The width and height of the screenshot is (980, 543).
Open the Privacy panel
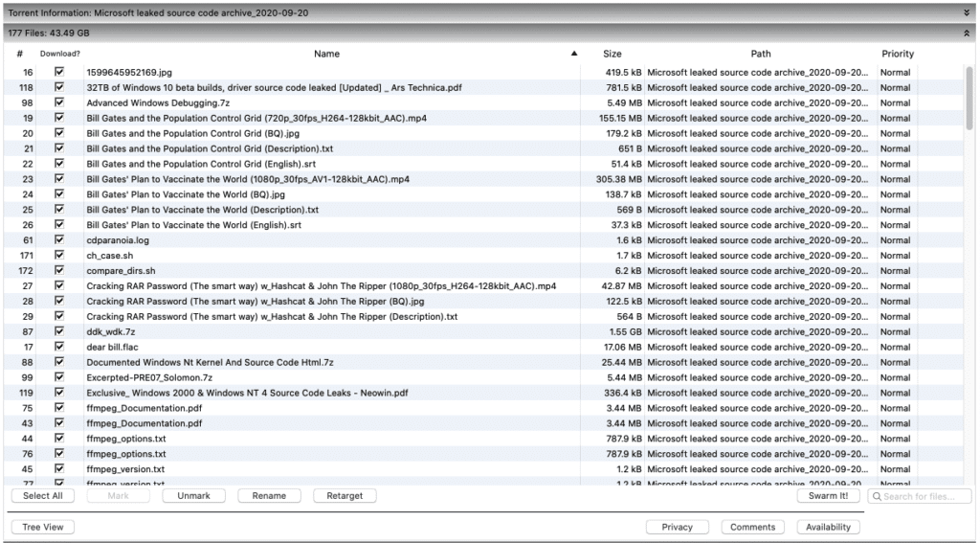[x=678, y=527]
